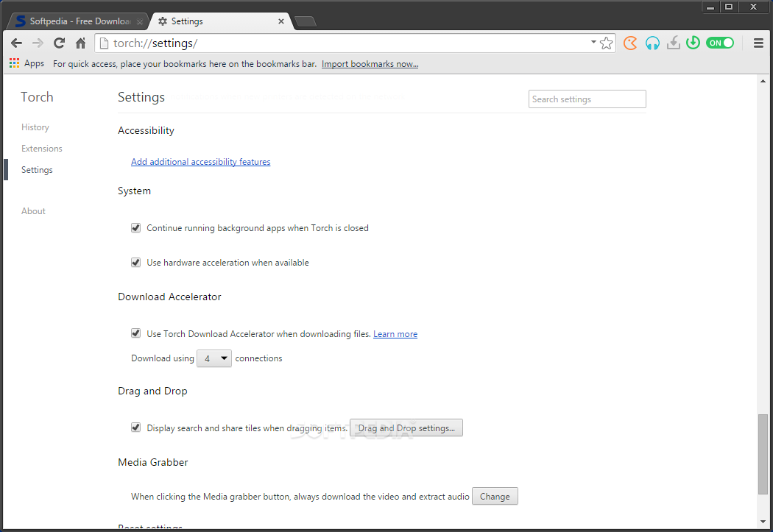Maximize the Torch window
Viewport: 773px width, 532px height.
[729, 7]
